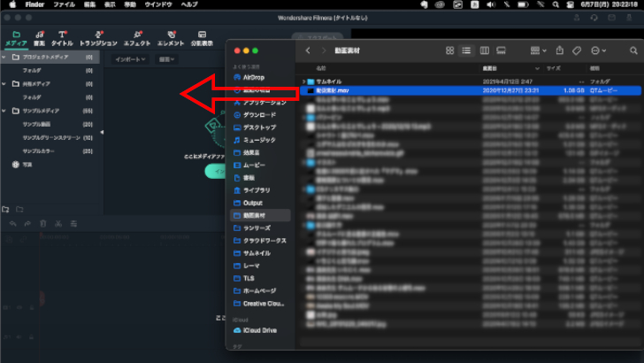Click the Finder share icon

tap(559, 50)
